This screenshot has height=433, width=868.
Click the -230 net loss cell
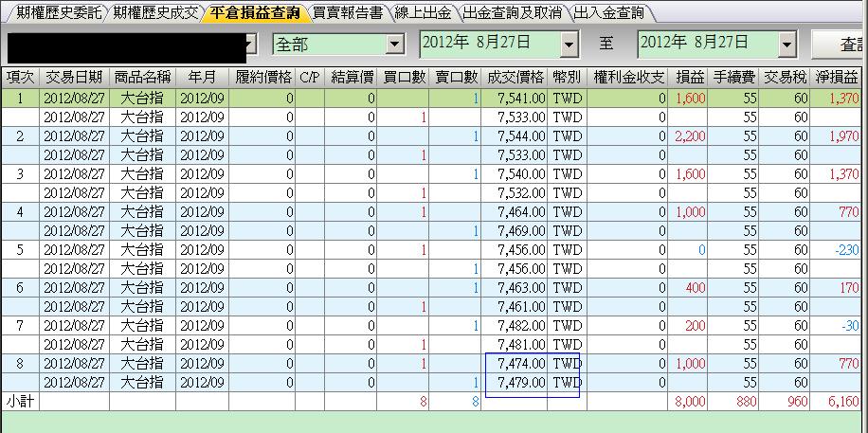(837, 250)
